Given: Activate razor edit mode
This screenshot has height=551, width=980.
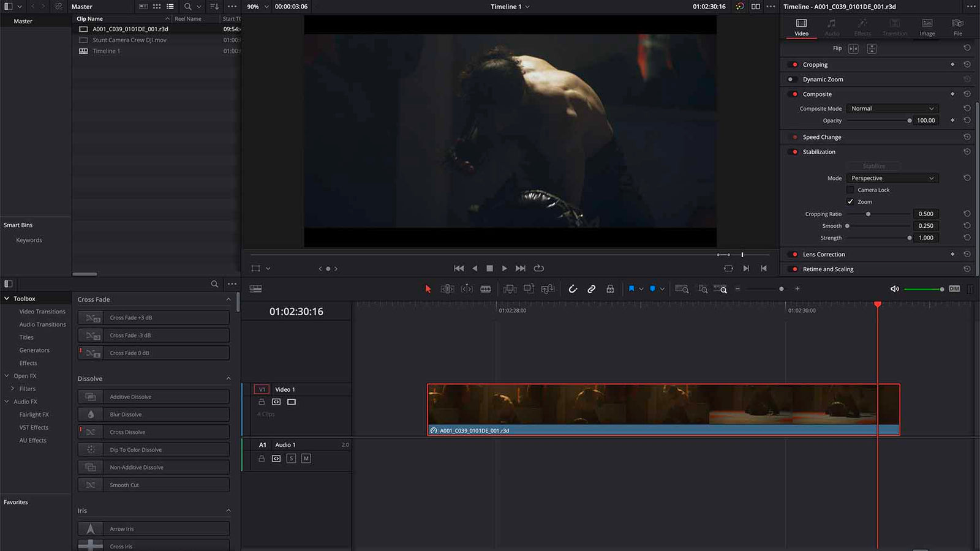Looking at the screenshot, I should click(x=486, y=288).
